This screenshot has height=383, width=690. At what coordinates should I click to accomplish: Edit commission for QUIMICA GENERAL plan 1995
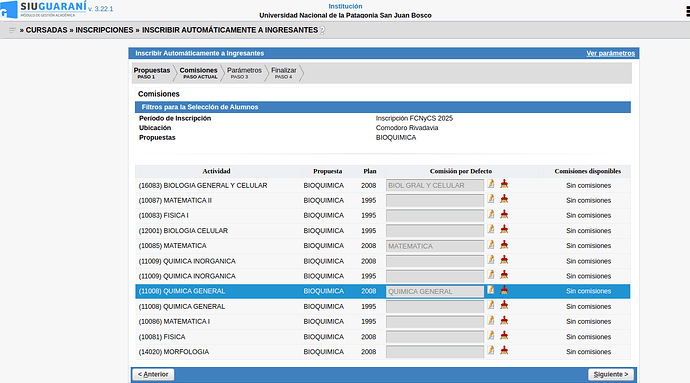click(491, 305)
